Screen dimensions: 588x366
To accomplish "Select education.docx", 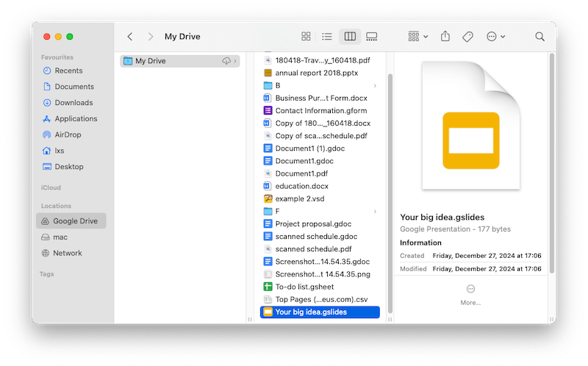I will (x=320, y=186).
